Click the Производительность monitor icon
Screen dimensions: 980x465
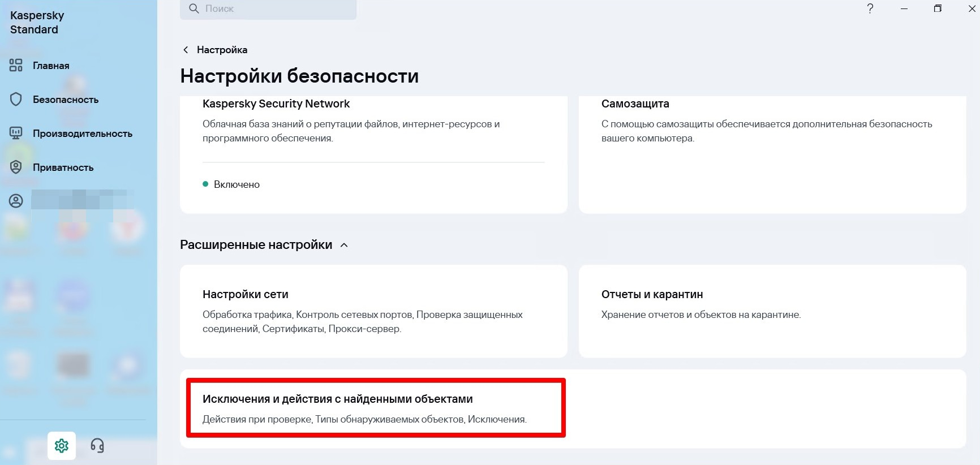click(x=16, y=134)
